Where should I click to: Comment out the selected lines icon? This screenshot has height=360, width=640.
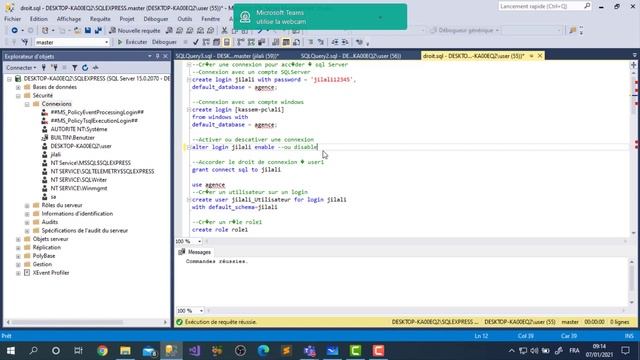(311, 42)
